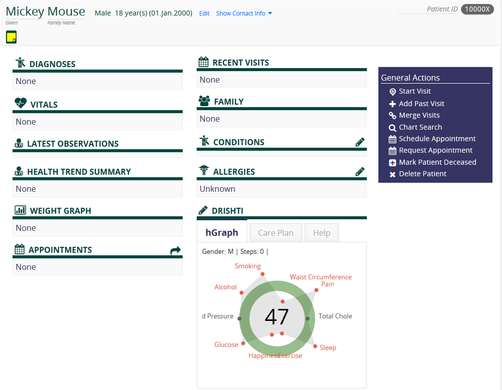Open the Family section heading
The width and height of the screenshot is (502, 390).
coord(229,102)
